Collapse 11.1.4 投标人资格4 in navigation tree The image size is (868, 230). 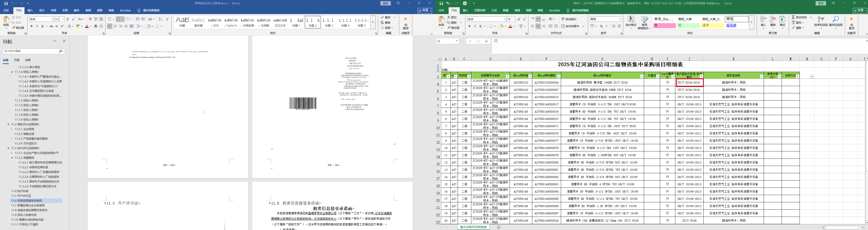click(12, 72)
